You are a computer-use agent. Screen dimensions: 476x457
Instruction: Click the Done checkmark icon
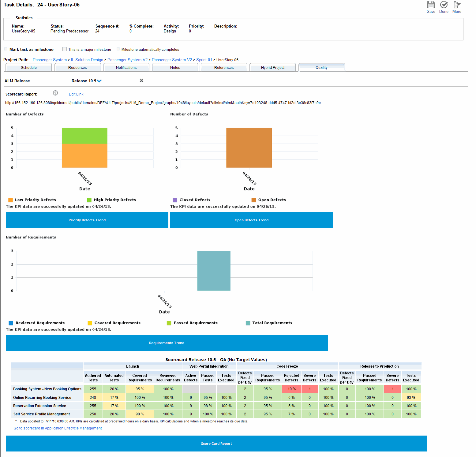tap(444, 5)
